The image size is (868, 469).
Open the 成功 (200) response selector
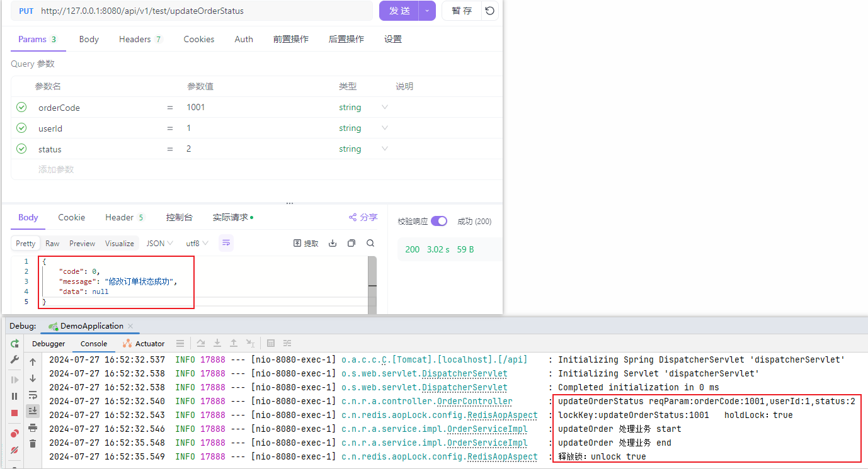(x=474, y=221)
